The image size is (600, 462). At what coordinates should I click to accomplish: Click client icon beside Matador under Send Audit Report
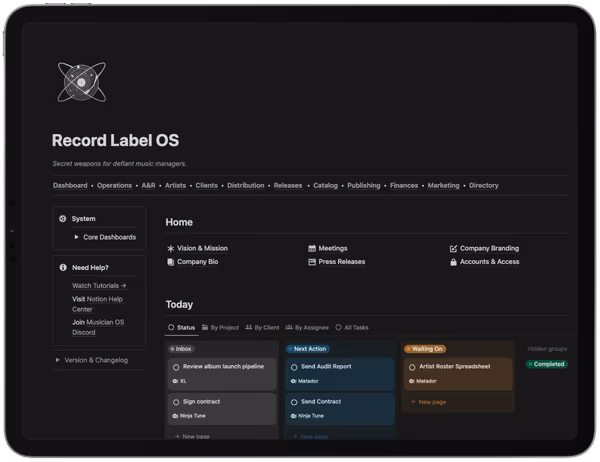click(x=293, y=381)
